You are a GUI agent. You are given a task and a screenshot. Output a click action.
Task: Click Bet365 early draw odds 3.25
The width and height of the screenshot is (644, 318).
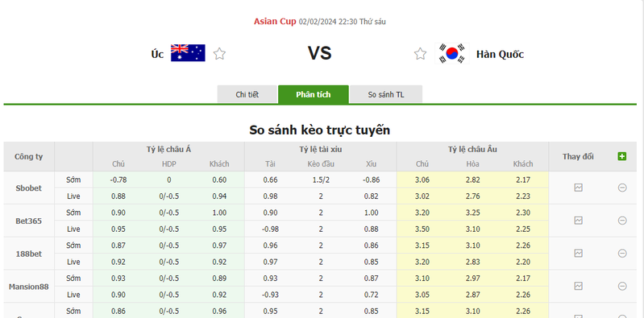(x=473, y=213)
